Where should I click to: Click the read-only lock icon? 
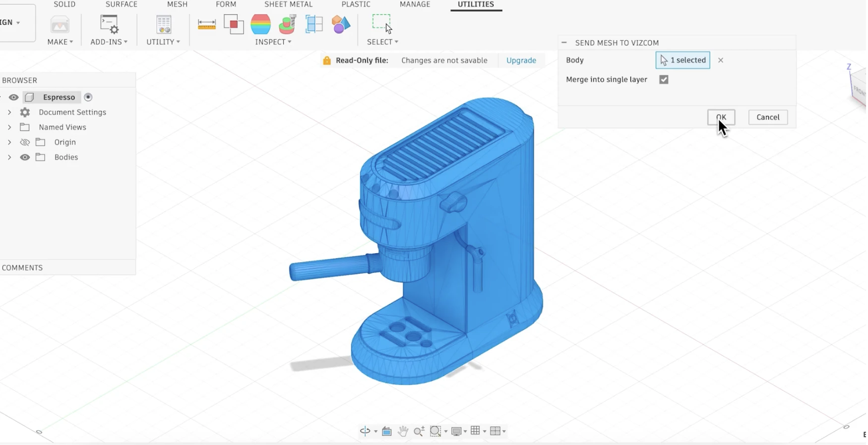click(x=327, y=60)
